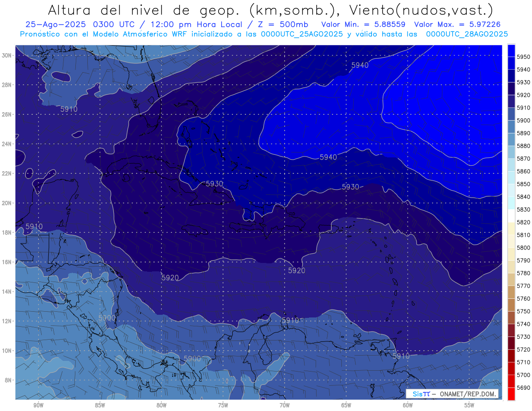Click the colorbar value 5950
Screen dimensions: 532x411
pos(523,57)
